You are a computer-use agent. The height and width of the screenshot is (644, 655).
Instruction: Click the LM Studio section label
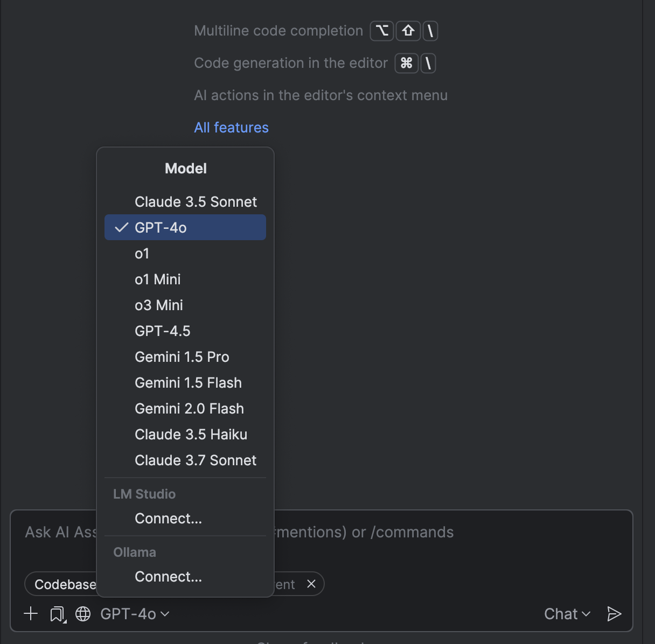[x=144, y=494]
